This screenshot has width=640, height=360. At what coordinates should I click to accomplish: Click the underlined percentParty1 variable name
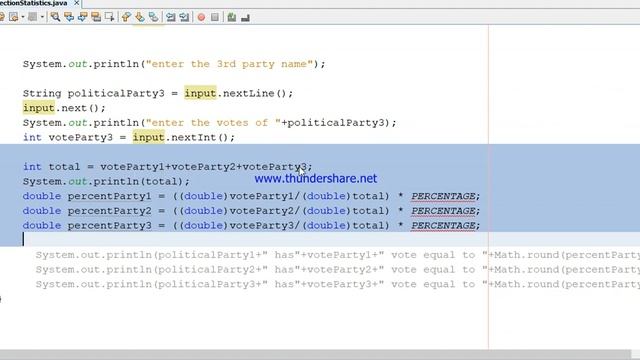[x=109, y=196]
